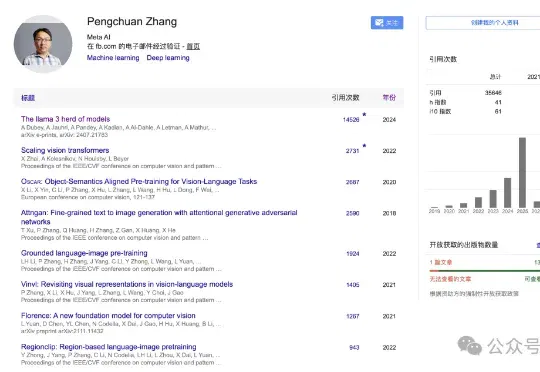Click the European conference on computer vision venue
This screenshot has width=540, height=372.
pyautogui.click(x=88, y=197)
